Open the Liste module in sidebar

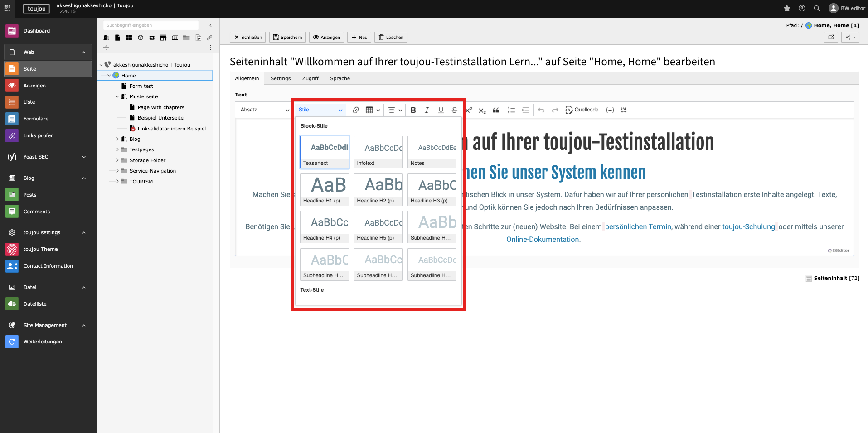[x=48, y=102]
